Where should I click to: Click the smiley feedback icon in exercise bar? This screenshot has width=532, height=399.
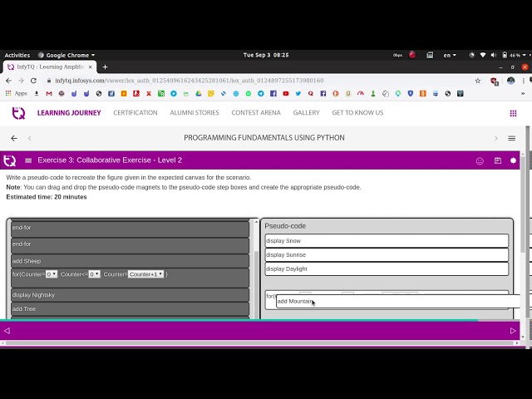[x=480, y=160]
